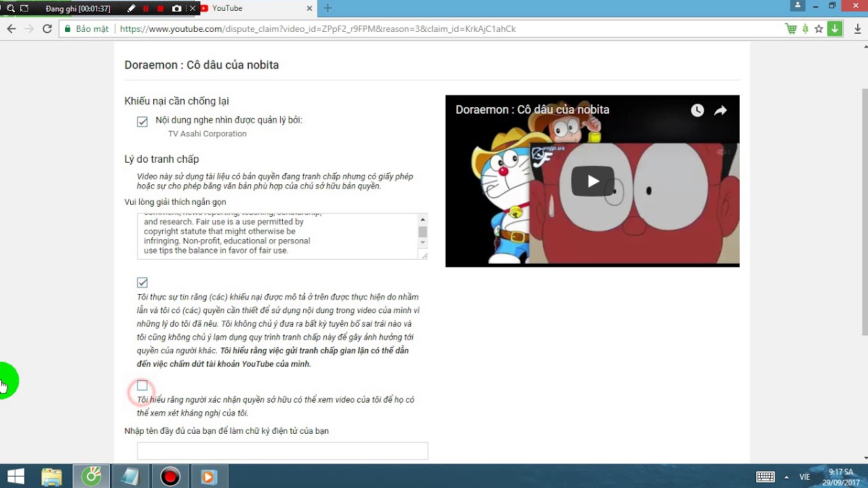Image resolution: width=868 pixels, height=488 pixels.
Task: Close the YouTube tab
Action: pos(310,8)
